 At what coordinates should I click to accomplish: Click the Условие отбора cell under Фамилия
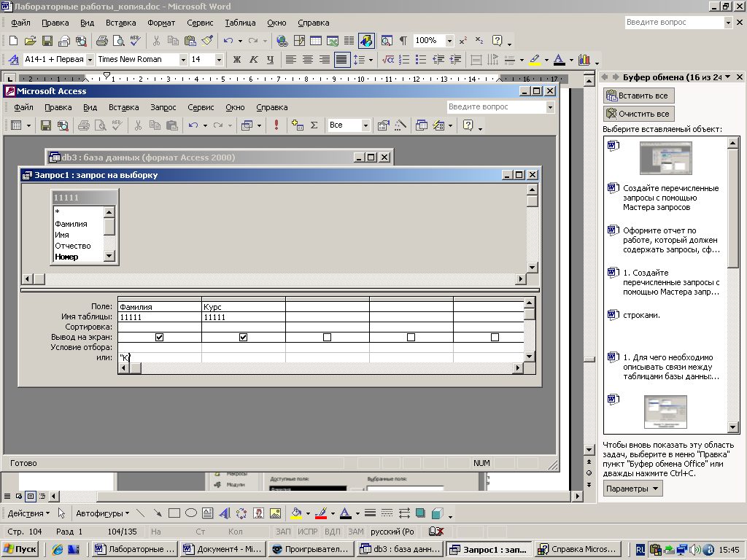pyautogui.click(x=160, y=347)
